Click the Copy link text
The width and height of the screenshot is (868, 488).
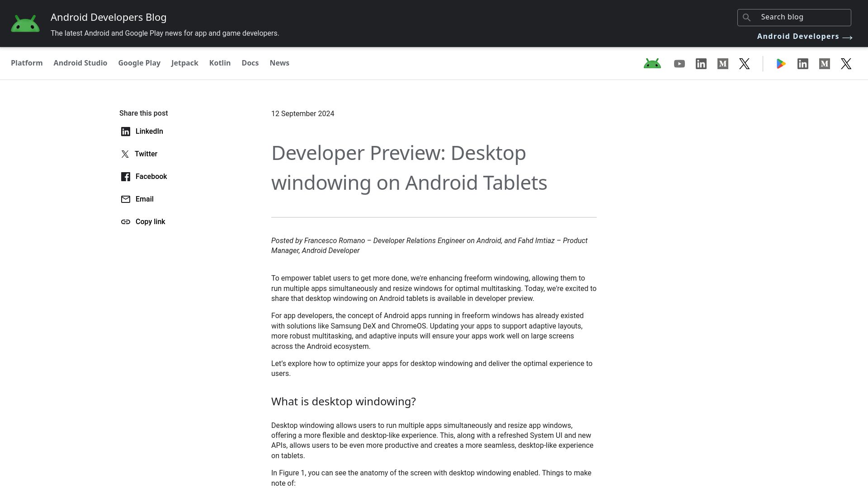[x=151, y=222]
